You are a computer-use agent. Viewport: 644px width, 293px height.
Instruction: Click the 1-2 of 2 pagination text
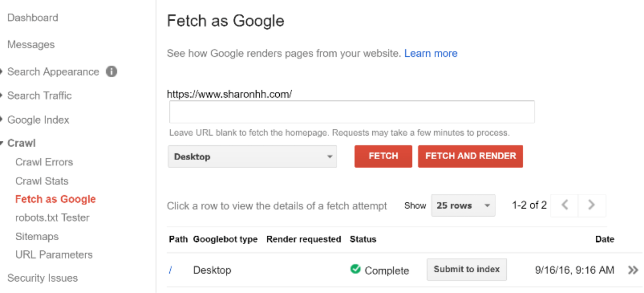click(x=529, y=205)
